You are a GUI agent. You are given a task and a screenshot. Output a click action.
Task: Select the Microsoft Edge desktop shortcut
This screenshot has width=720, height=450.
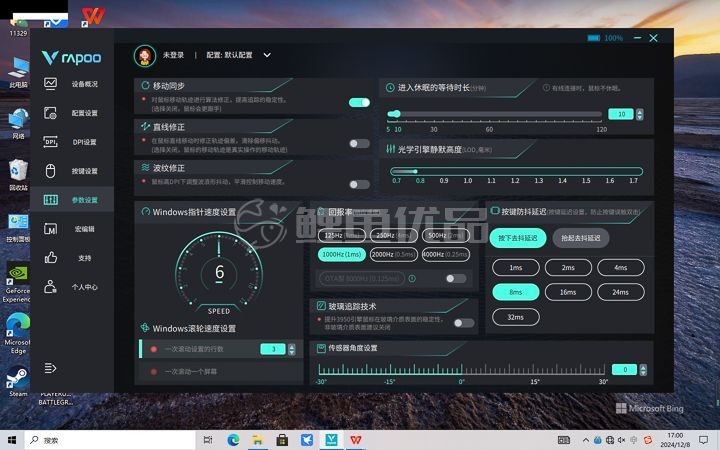click(x=17, y=334)
